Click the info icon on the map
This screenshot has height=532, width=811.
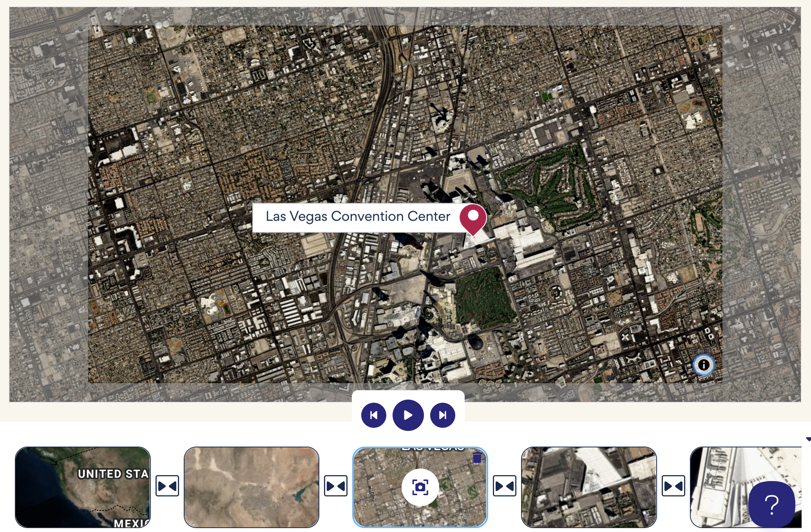(x=704, y=365)
